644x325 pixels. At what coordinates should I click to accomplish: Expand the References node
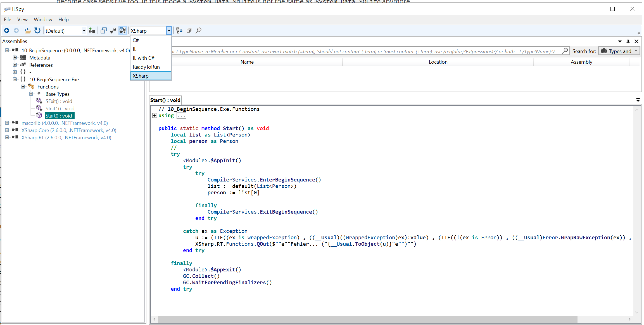click(x=15, y=65)
